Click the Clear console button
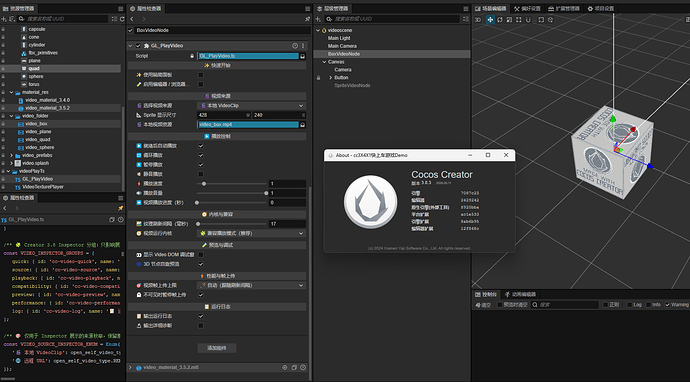This screenshot has width=690, height=382. (483, 305)
